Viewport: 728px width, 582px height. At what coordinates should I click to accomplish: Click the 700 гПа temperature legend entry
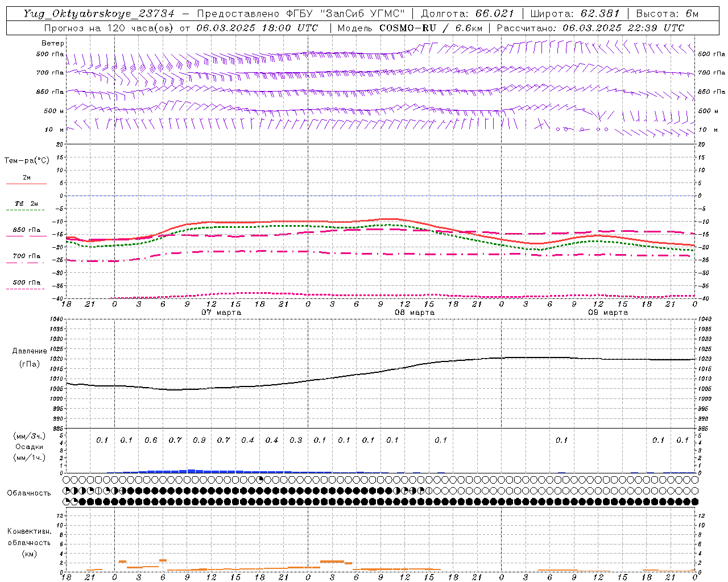click(27, 256)
